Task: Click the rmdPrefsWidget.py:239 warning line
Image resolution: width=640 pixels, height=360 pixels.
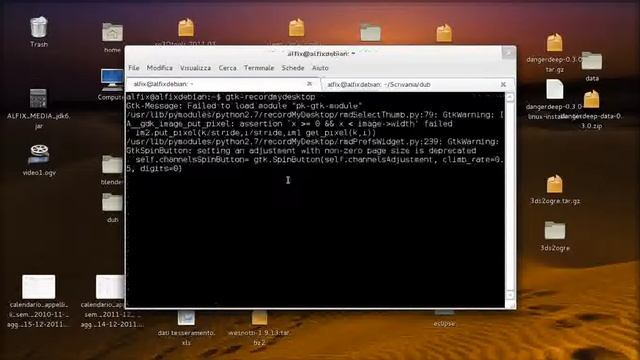Action: click(x=313, y=142)
